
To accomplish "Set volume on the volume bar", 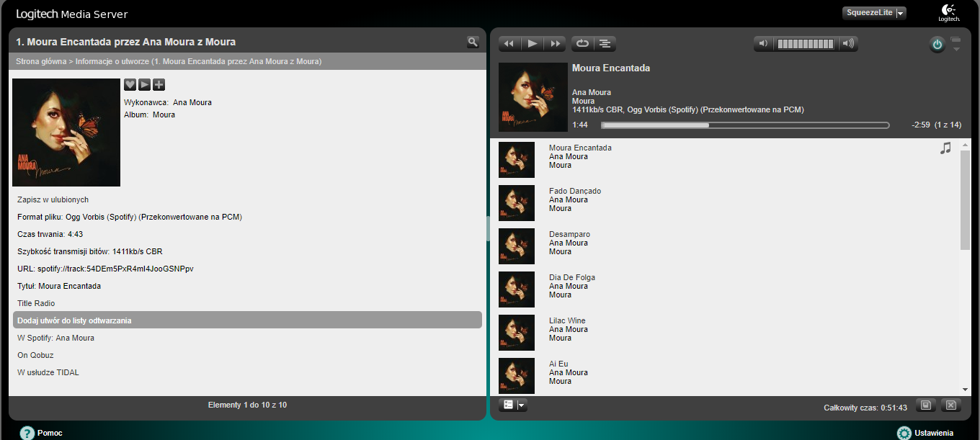I will pos(806,44).
